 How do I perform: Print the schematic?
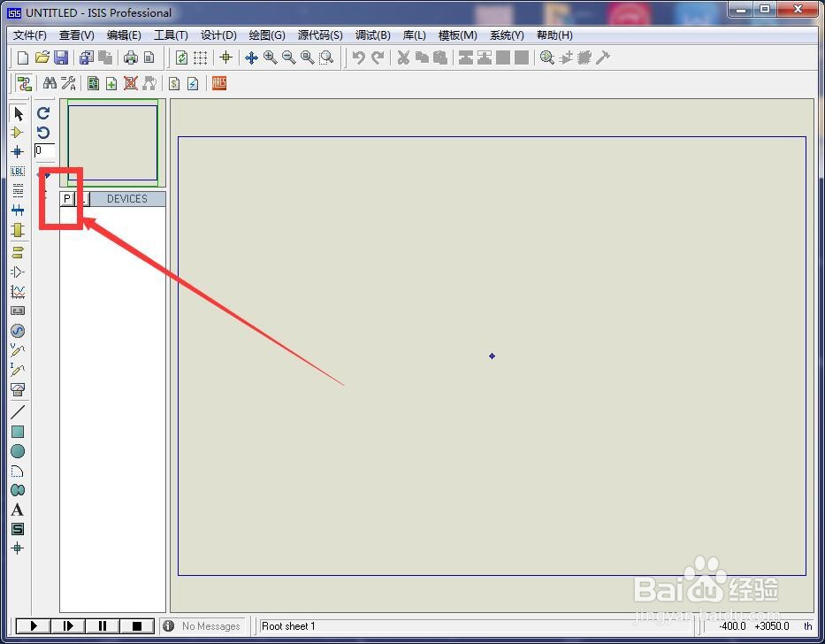(x=130, y=57)
